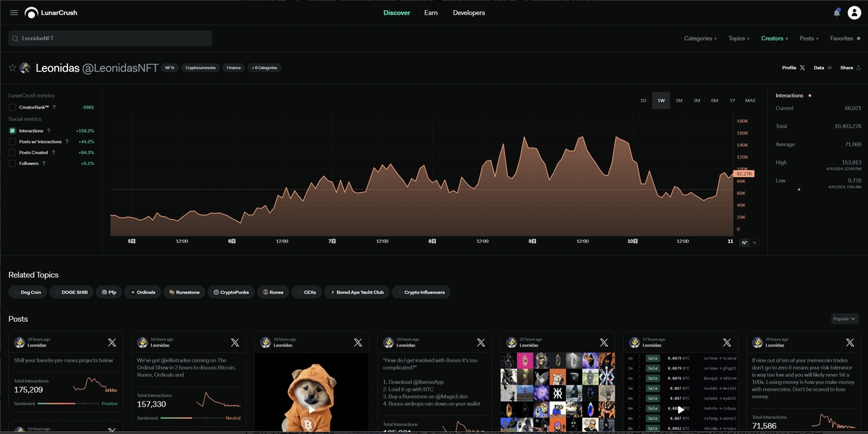Switch to the Earn tab
The width and height of the screenshot is (868, 434).
[431, 13]
